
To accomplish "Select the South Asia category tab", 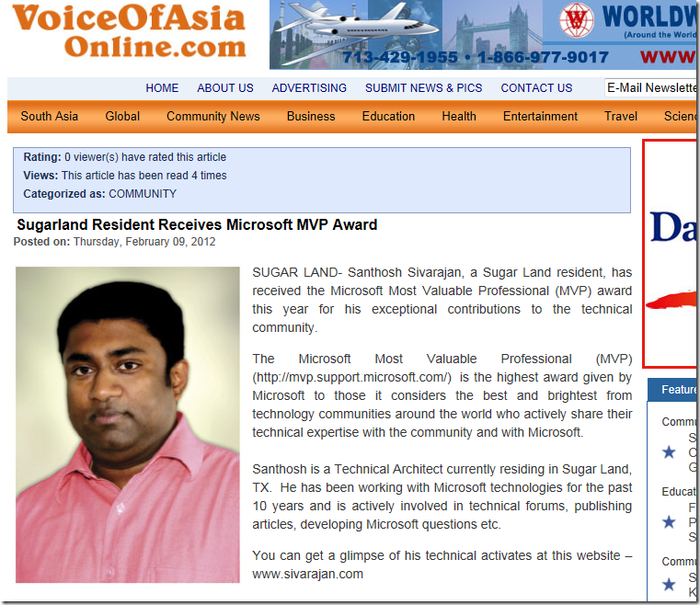I will (50, 117).
